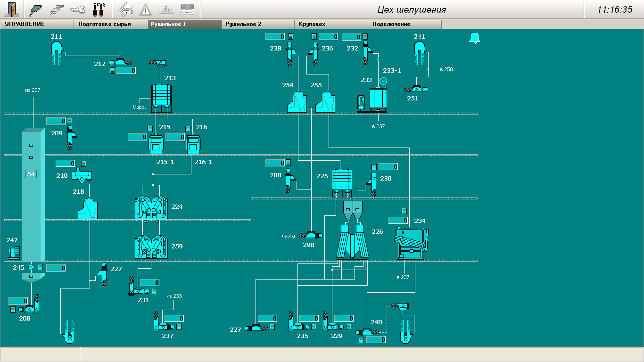Open the key access icon

pos(77,9)
